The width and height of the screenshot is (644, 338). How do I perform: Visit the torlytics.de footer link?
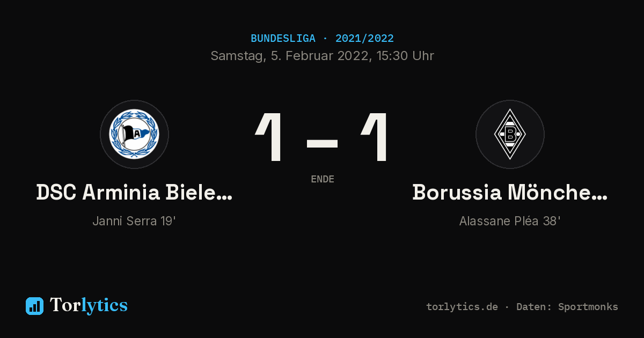point(462,307)
